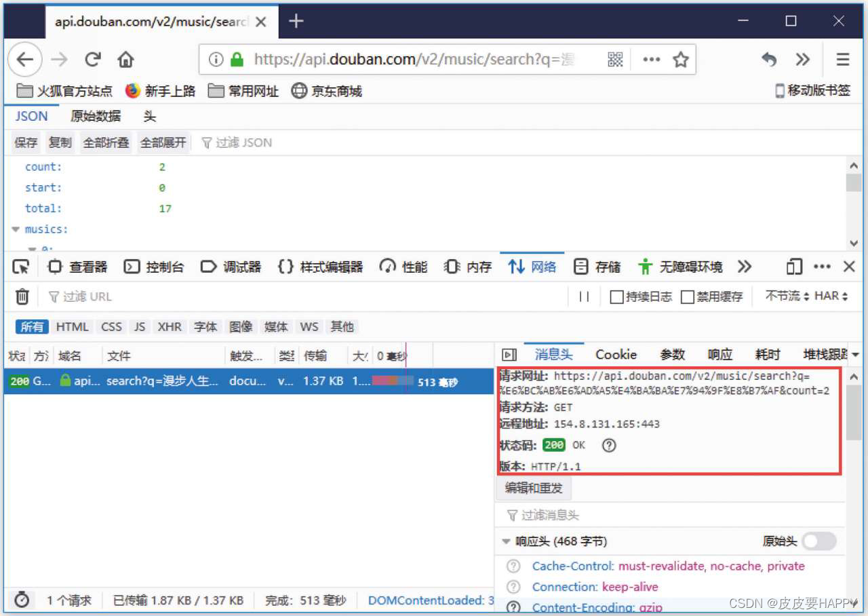
Task: Open the 存储 storage panel
Action: pyautogui.click(x=597, y=267)
